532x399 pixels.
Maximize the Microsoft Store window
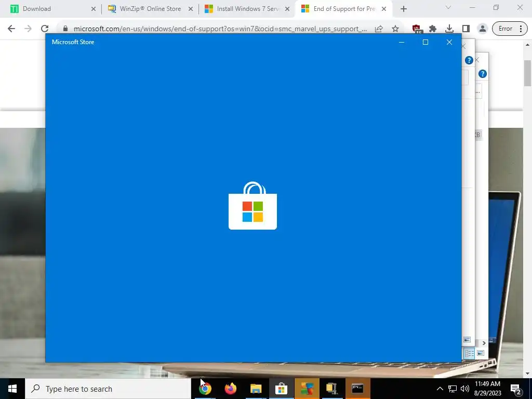425,42
